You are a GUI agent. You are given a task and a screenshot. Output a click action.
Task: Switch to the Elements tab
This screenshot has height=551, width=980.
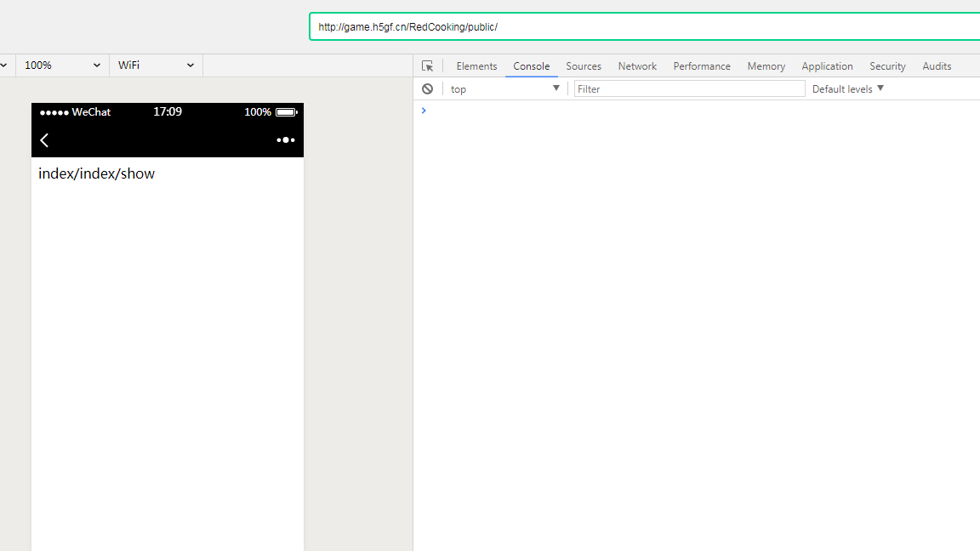[476, 66]
